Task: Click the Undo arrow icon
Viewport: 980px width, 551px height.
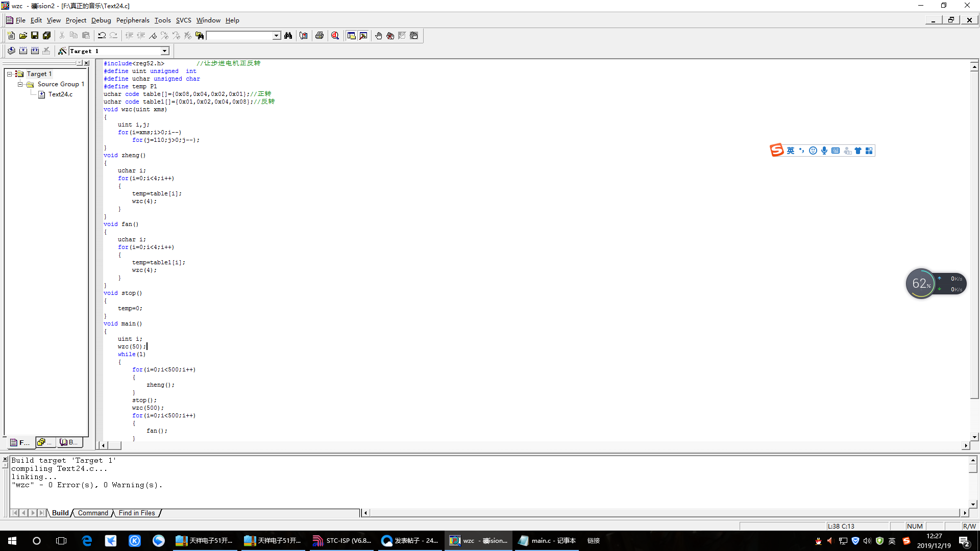Action: point(102,35)
